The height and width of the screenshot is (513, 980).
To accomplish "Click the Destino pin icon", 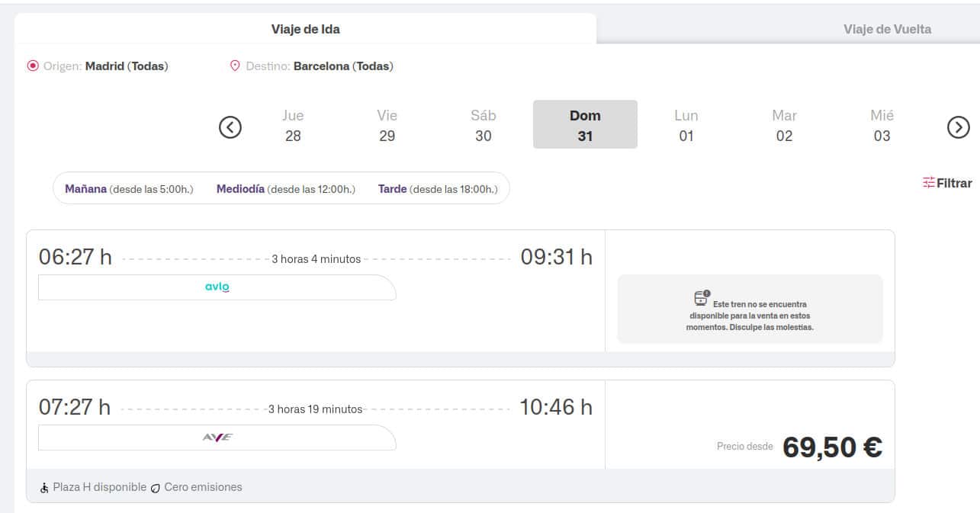I will (x=235, y=66).
